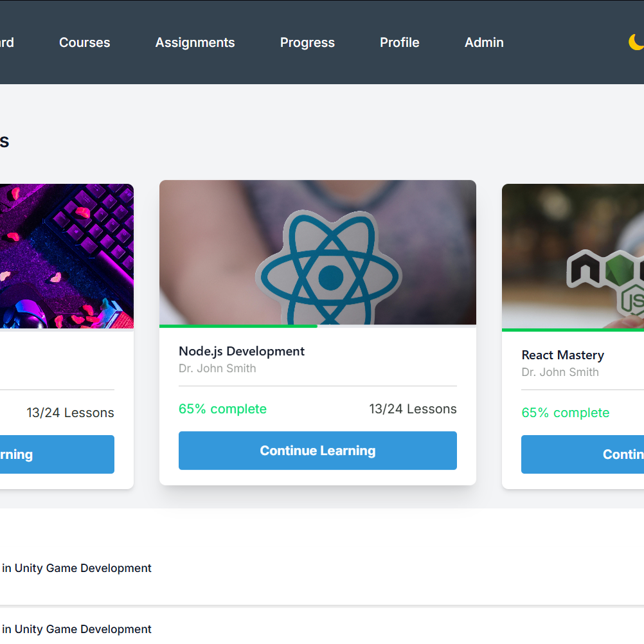Click Dr. John Smith under Node.js Development
The width and height of the screenshot is (644, 644).
click(x=217, y=368)
